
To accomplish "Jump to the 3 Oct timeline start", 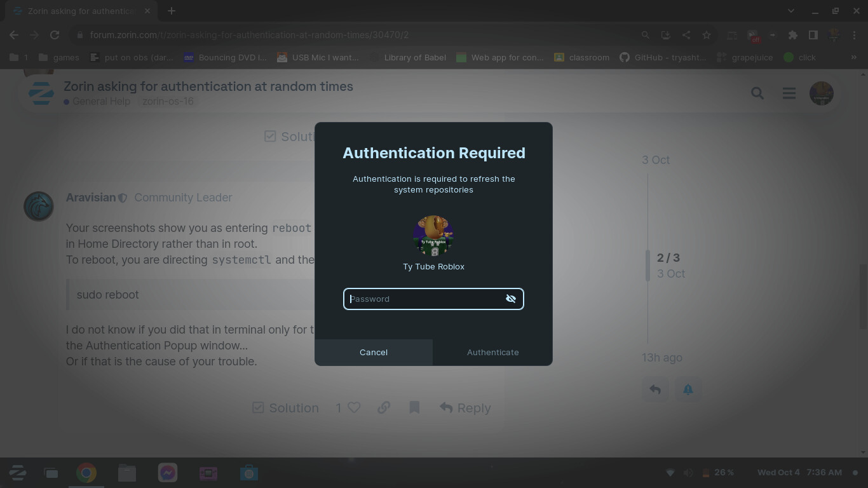I will tap(656, 160).
